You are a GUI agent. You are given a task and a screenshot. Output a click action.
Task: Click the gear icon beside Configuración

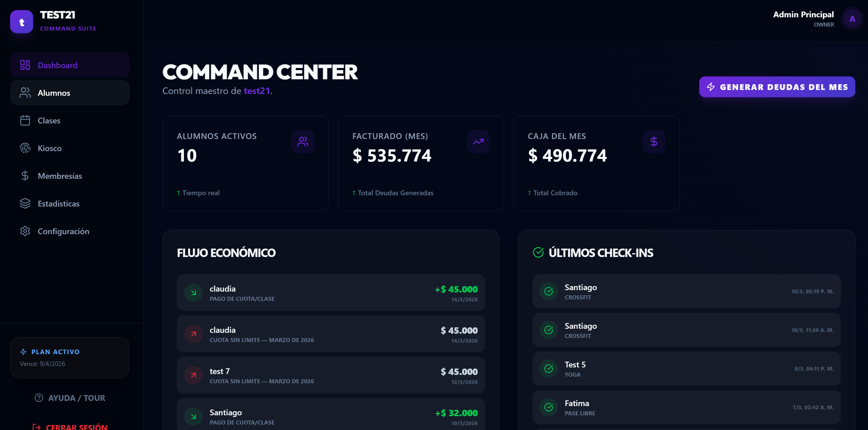point(25,231)
